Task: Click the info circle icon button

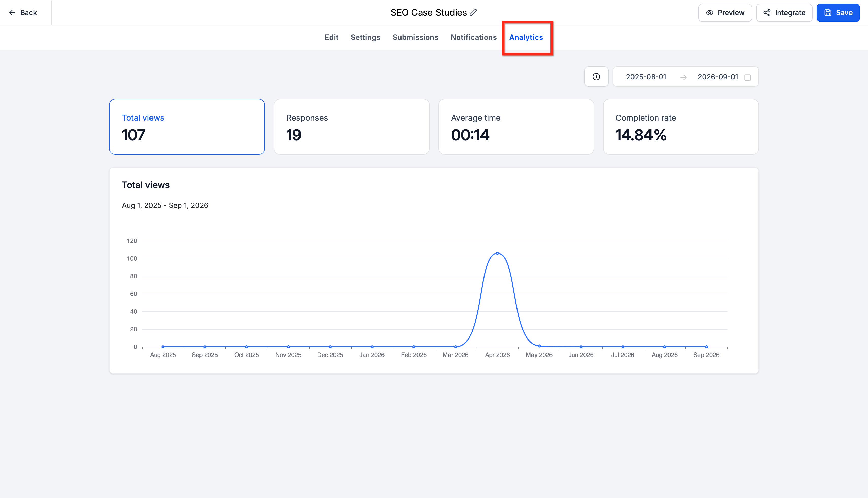Action: [x=596, y=77]
